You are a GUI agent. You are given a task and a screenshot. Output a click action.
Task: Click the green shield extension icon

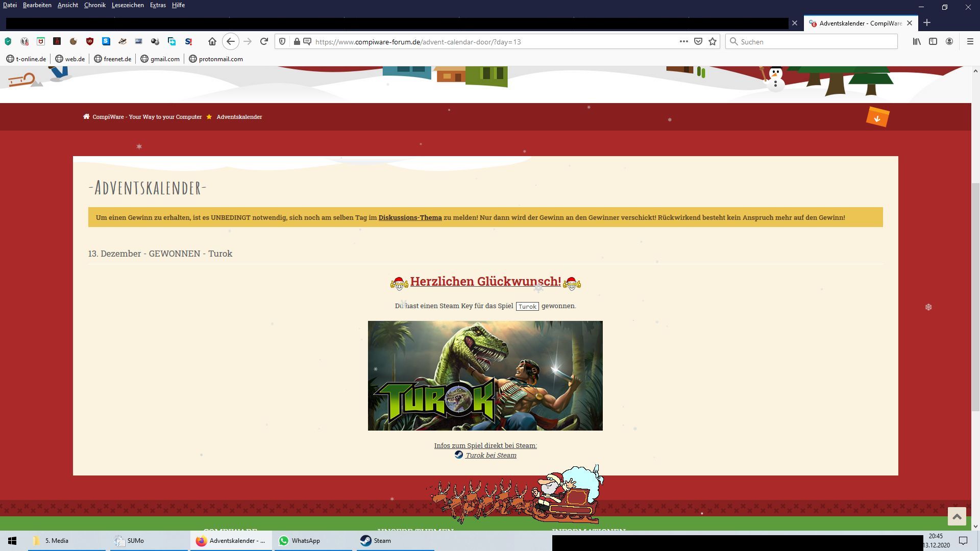pos(8,41)
